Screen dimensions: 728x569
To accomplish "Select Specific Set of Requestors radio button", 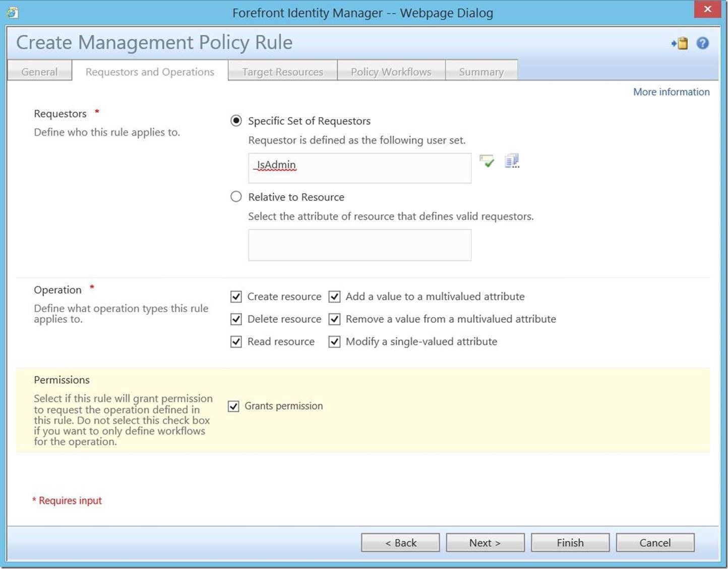I will [x=236, y=121].
